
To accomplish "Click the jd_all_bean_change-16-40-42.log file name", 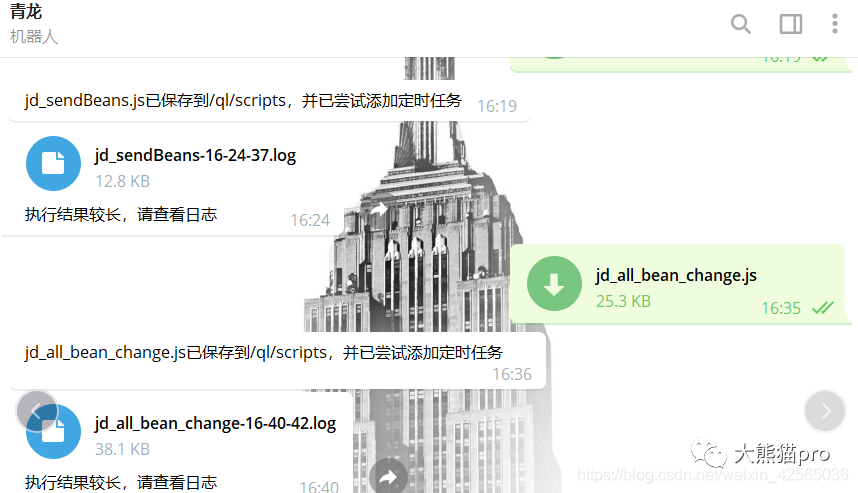I will point(216,424).
